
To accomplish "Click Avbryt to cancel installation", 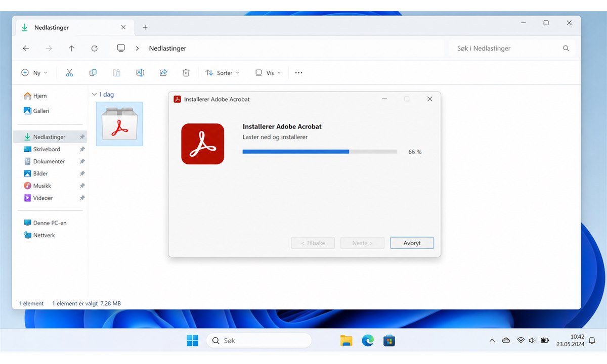I will pos(412,243).
